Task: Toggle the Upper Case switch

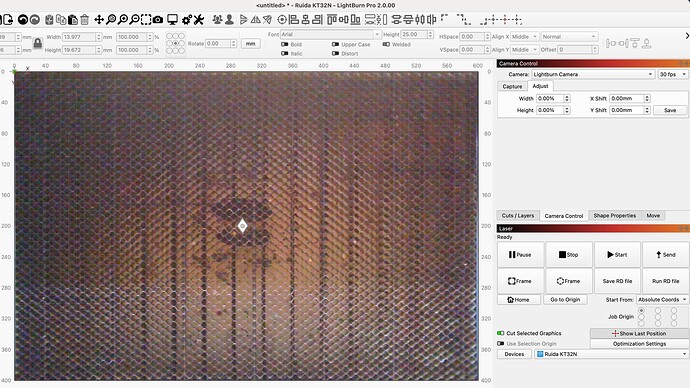Action: pos(335,44)
